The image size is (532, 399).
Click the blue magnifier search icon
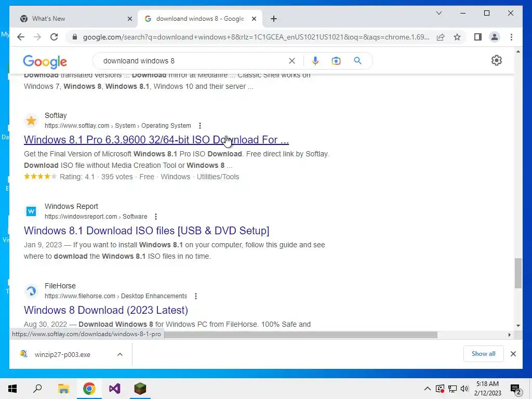[357, 61]
